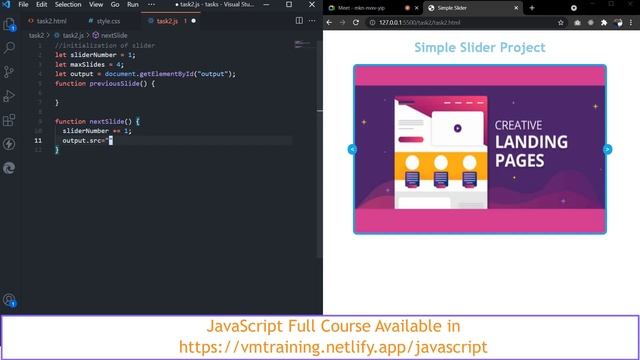Click the previousSlide function name
Viewport: 640px width, 360px height.
point(115,84)
